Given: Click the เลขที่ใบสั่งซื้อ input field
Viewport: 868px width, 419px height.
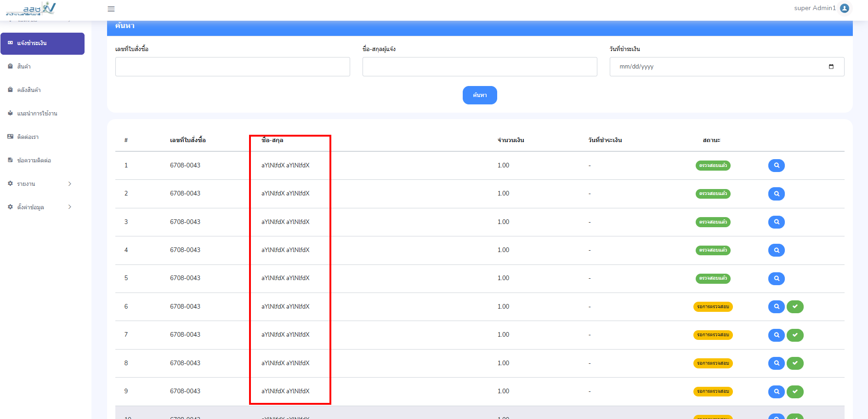Looking at the screenshot, I should [233, 67].
